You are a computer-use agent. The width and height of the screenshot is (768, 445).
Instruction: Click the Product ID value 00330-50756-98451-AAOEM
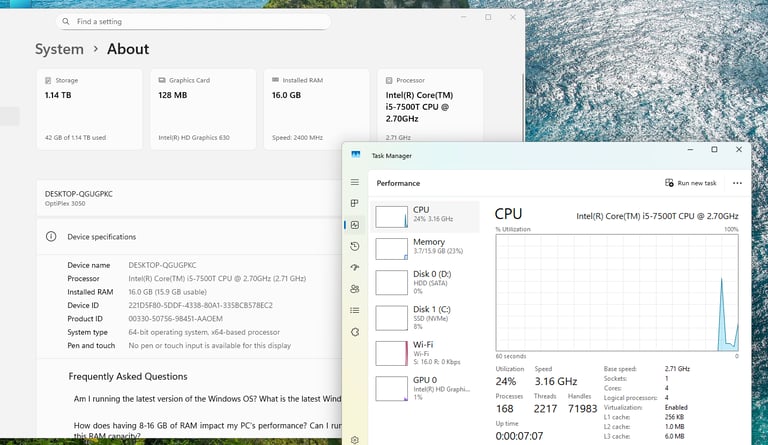coord(175,319)
